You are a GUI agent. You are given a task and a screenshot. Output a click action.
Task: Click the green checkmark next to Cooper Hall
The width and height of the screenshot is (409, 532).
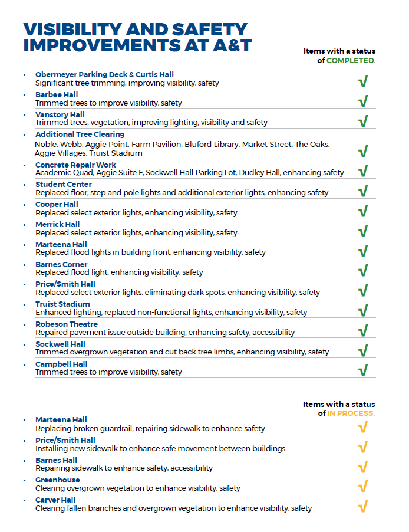coord(363,211)
